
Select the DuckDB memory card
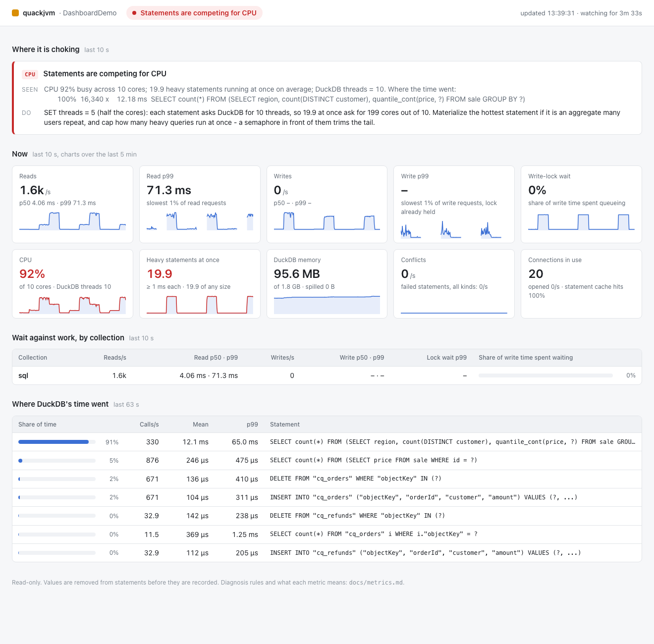point(327,284)
